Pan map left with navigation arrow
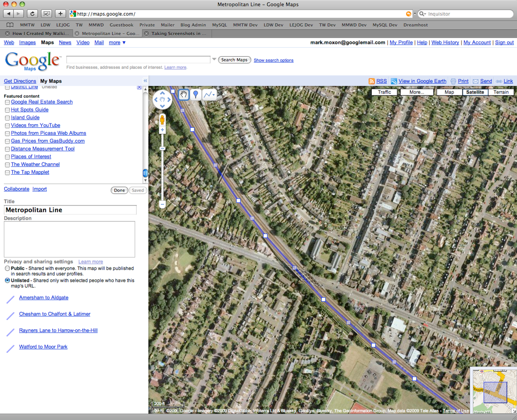The width and height of the screenshot is (517, 420). [156, 100]
